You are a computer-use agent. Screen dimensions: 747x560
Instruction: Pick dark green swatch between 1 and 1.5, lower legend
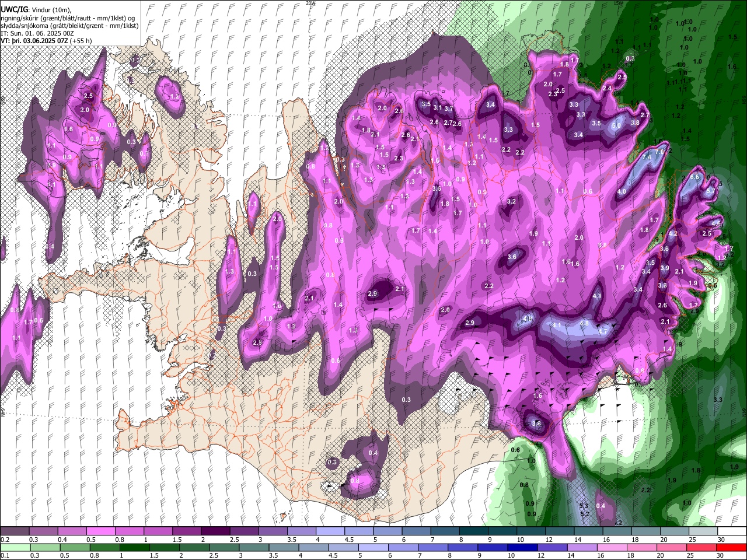[x=135, y=547]
